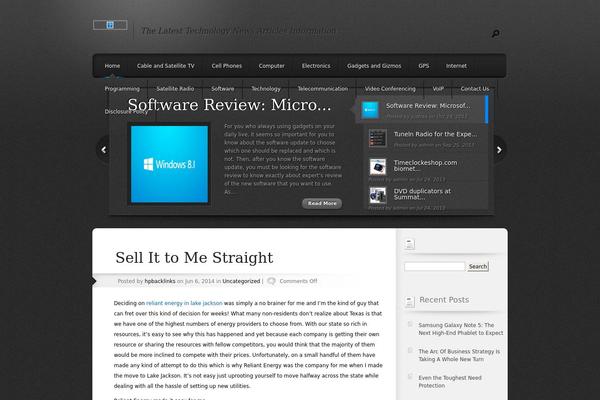Open the VoIP menu item
This screenshot has height=400, width=600.
coord(438,89)
